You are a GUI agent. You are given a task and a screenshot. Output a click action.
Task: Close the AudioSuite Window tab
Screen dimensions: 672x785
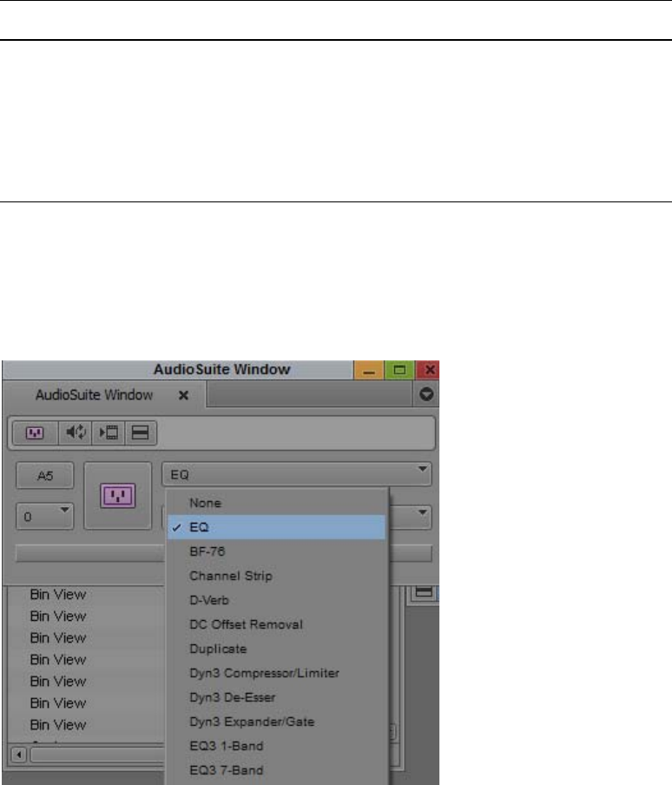[184, 395]
